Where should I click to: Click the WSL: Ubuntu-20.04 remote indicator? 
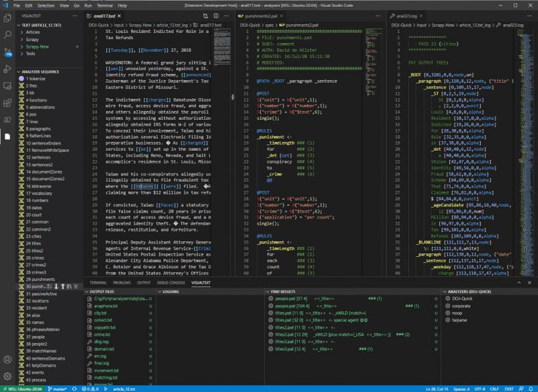(23, 388)
